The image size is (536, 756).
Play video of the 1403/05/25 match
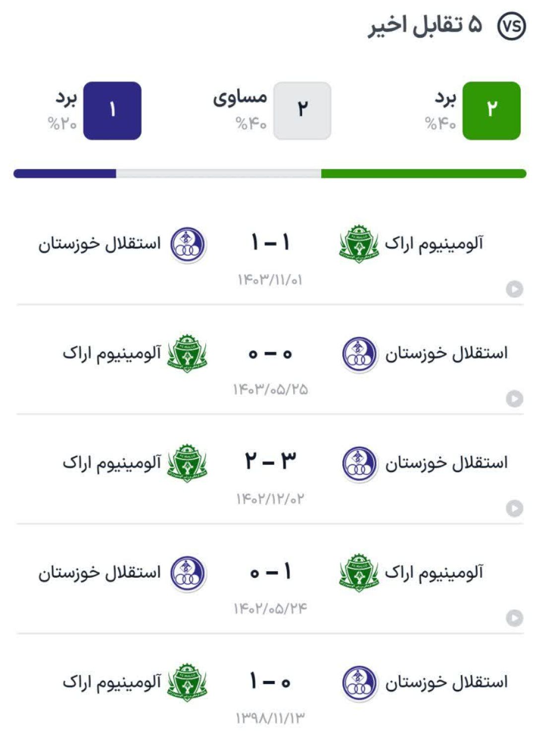click(514, 399)
